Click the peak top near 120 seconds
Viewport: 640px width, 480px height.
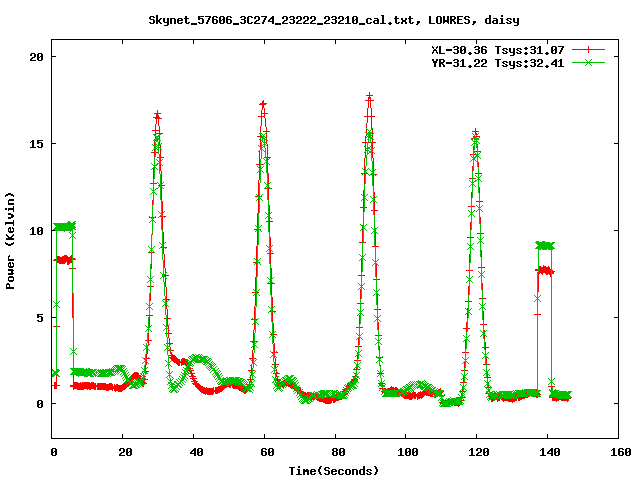tap(476, 133)
